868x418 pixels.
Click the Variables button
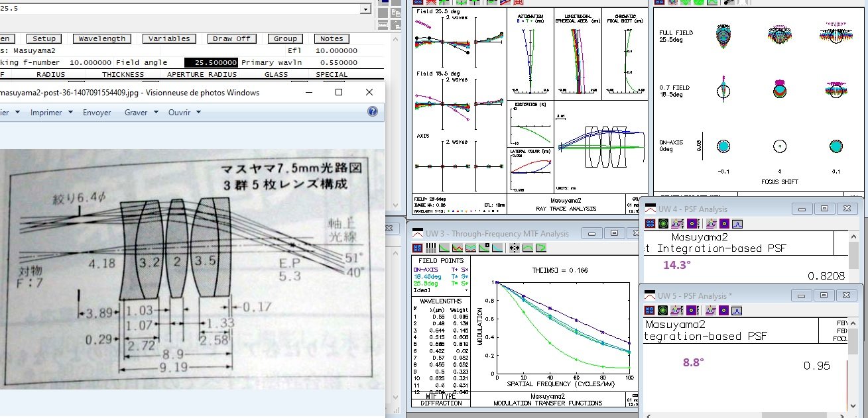tap(169, 38)
